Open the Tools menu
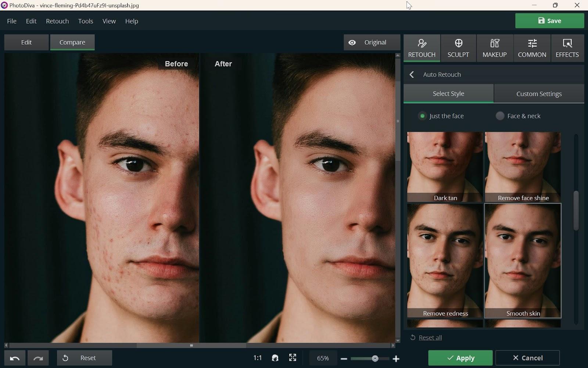 86,21
